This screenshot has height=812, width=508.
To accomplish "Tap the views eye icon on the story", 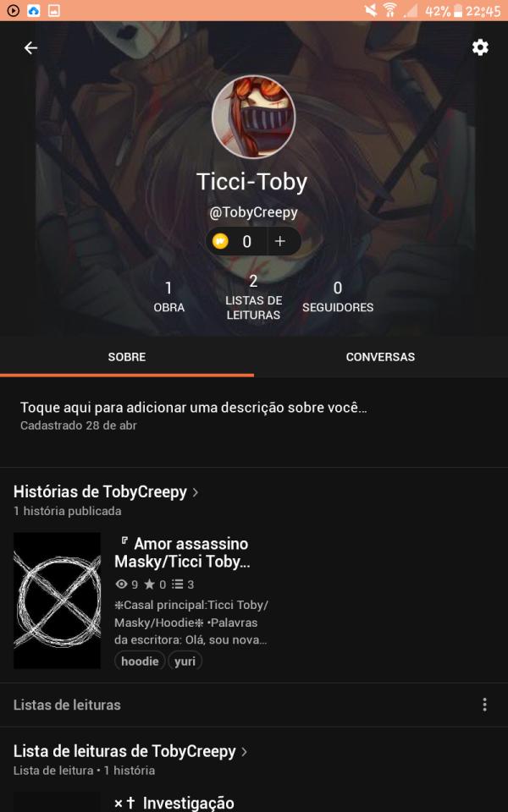I will 121,584.
